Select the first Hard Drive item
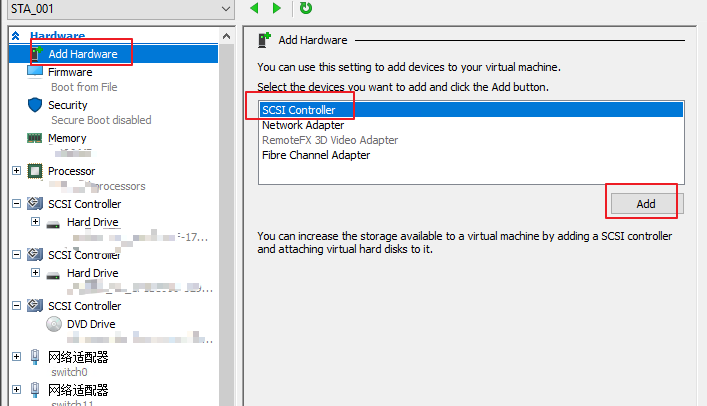The width and height of the screenshot is (707, 406). pos(92,222)
